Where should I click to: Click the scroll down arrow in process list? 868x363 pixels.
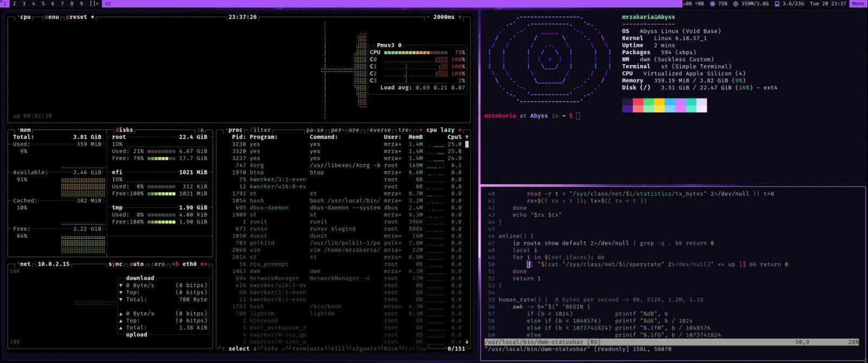(x=467, y=342)
